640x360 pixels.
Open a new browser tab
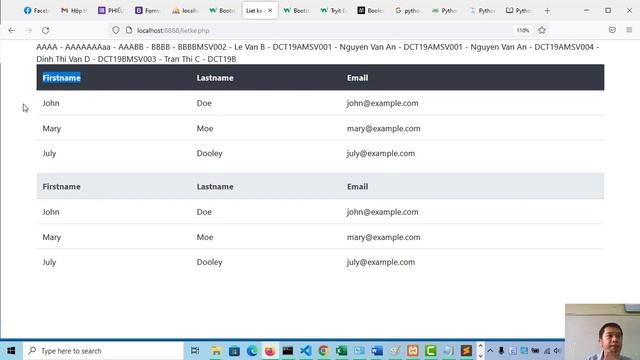[547, 11]
